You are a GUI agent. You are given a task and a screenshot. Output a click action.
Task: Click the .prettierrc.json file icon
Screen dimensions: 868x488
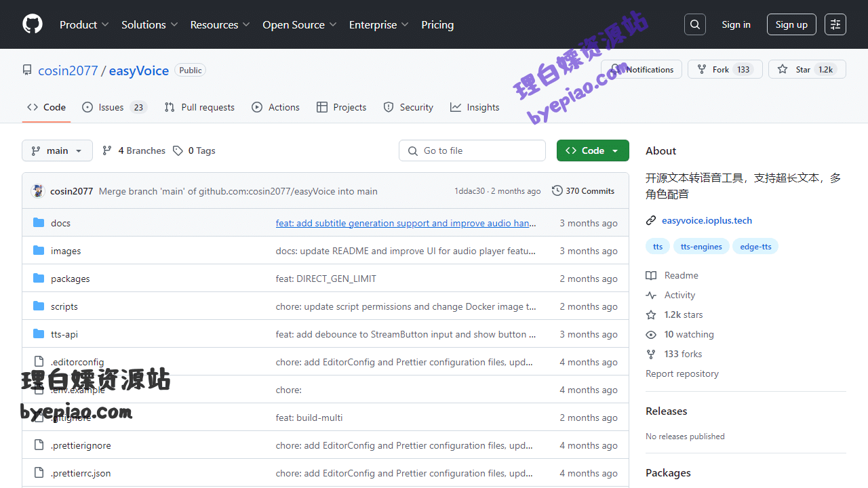click(39, 472)
